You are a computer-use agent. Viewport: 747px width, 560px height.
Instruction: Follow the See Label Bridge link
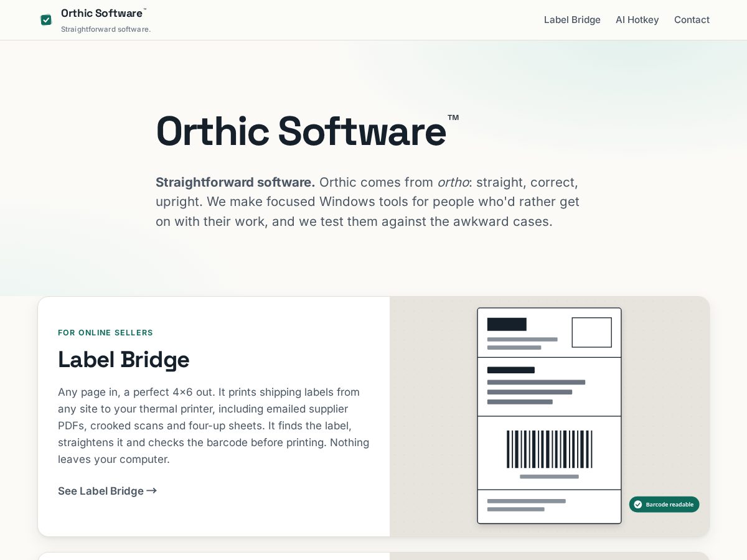[x=107, y=491]
